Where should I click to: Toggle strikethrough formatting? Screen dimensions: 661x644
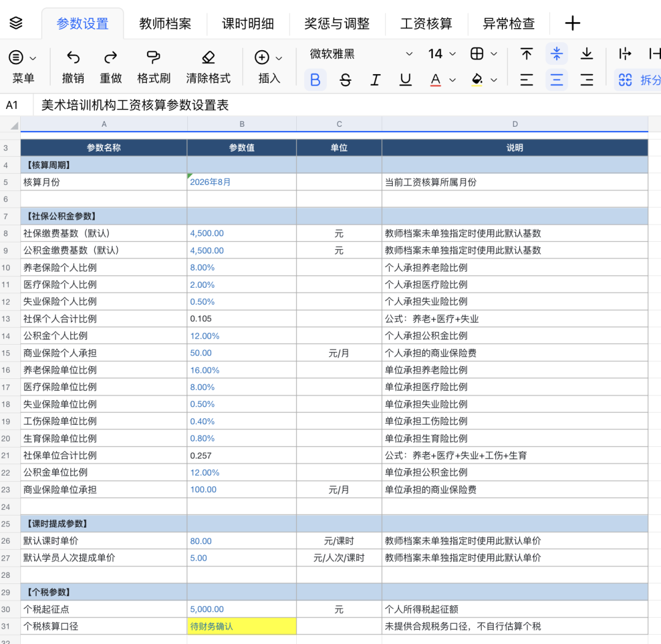tap(345, 80)
